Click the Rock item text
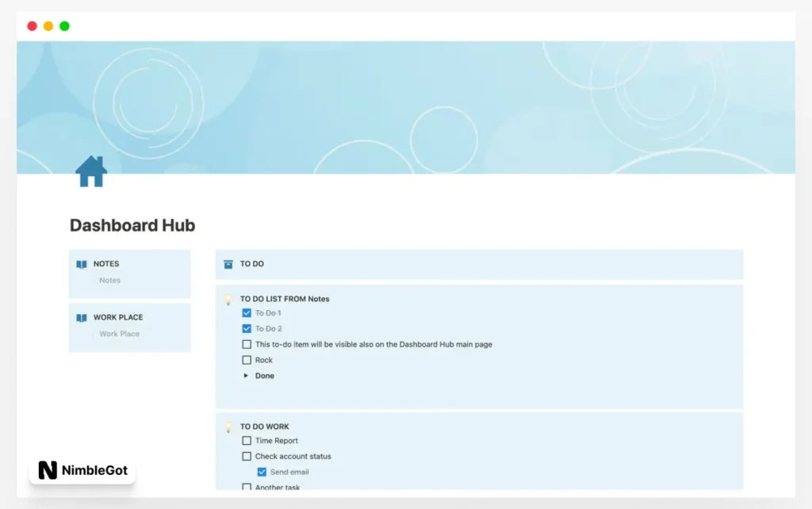Viewport: 812px width, 509px height. click(263, 360)
